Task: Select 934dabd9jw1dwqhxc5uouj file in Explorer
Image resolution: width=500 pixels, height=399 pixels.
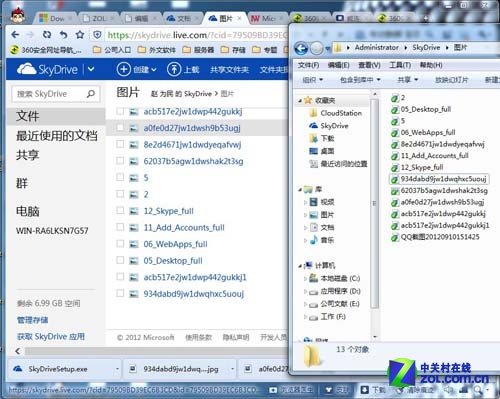Action: click(439, 179)
